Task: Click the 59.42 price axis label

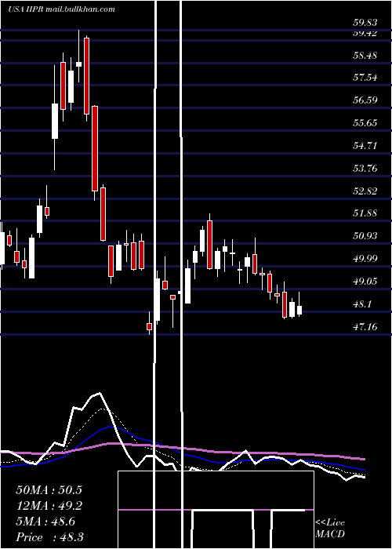Action: pos(365,33)
